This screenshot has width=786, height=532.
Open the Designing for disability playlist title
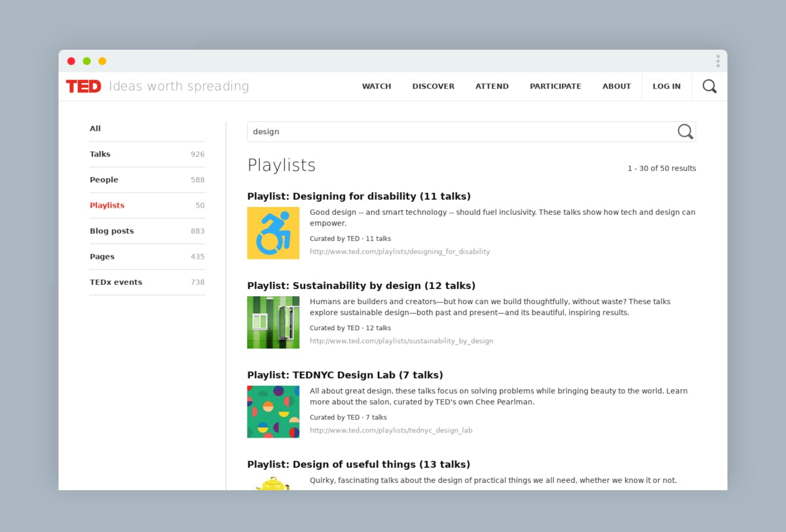(359, 197)
